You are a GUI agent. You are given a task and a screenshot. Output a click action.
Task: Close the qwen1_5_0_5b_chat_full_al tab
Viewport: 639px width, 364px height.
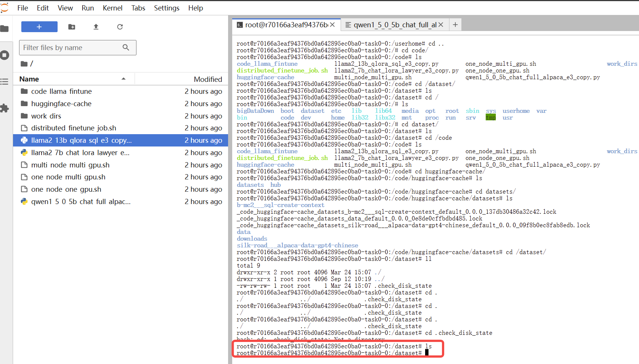click(441, 25)
